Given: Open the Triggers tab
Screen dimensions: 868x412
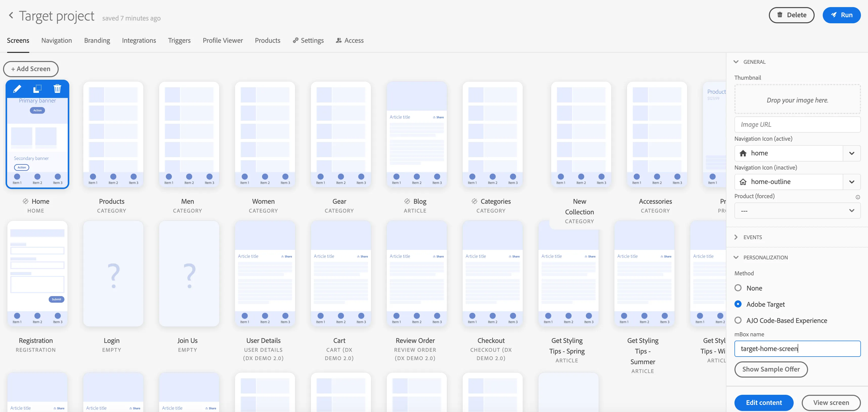Looking at the screenshot, I should point(179,40).
